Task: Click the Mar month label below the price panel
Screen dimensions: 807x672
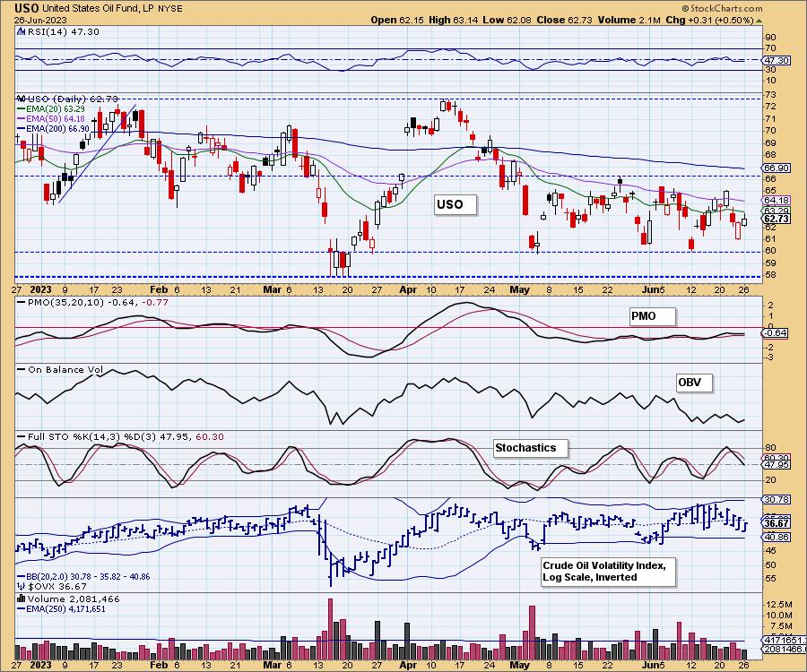Action: [272, 289]
